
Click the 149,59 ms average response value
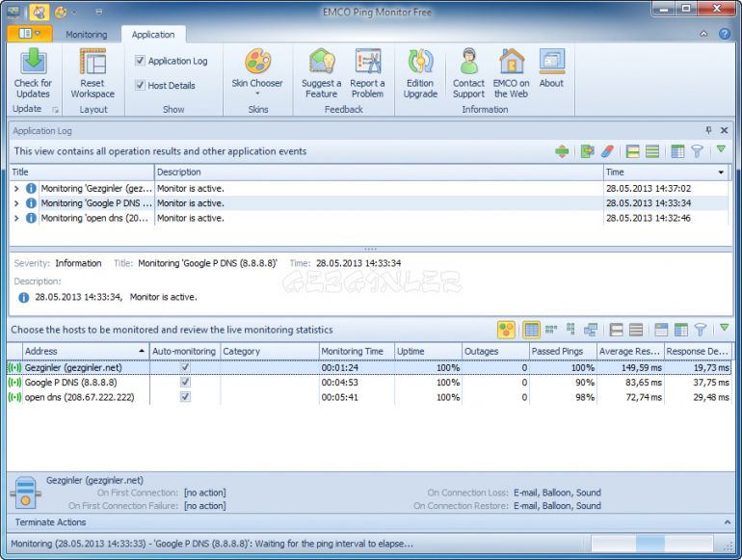tap(641, 368)
